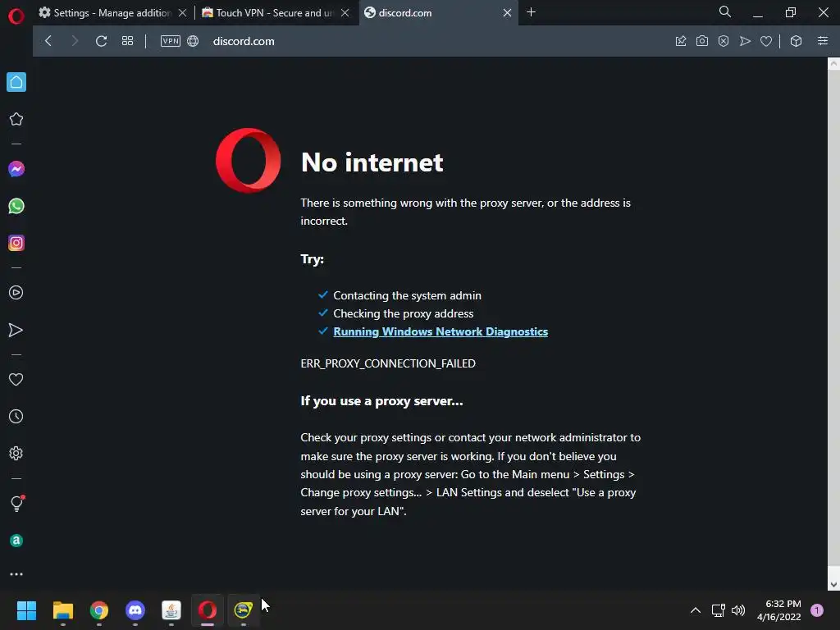Show hidden system tray icons chevron
Viewport: 840px width, 630px height.
696,610
